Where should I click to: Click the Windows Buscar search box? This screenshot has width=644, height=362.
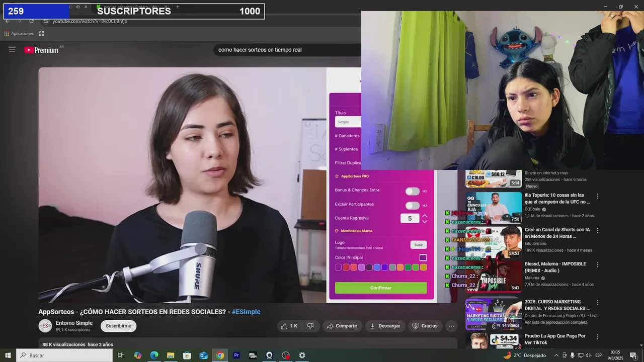click(x=64, y=355)
